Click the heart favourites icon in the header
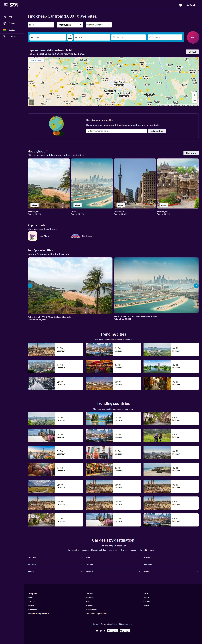202x644 pixels. click(180, 5)
